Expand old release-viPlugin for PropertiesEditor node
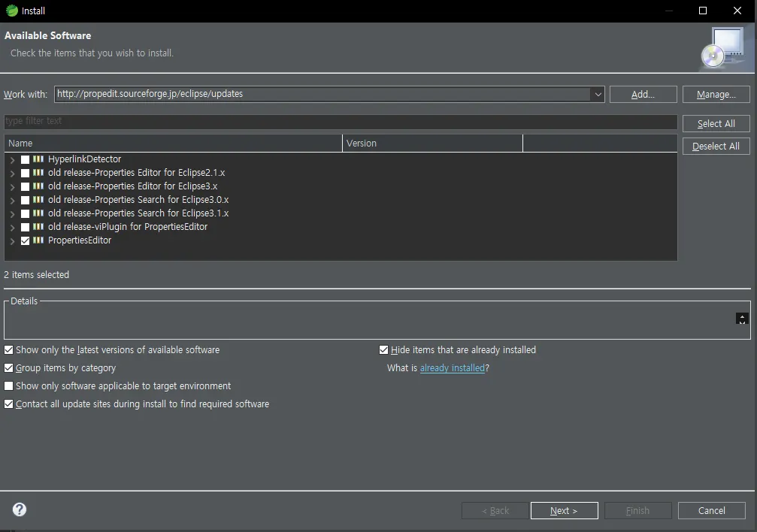This screenshot has width=757, height=532. pos(13,228)
